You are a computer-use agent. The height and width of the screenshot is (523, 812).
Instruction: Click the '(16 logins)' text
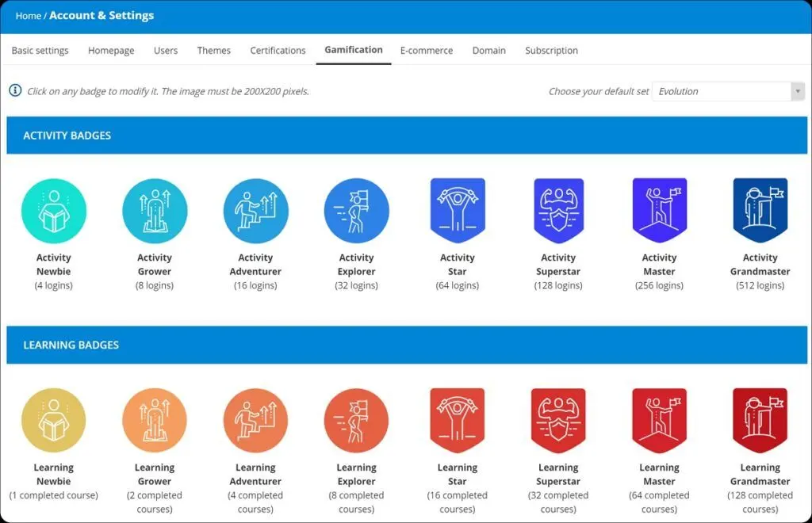(256, 285)
